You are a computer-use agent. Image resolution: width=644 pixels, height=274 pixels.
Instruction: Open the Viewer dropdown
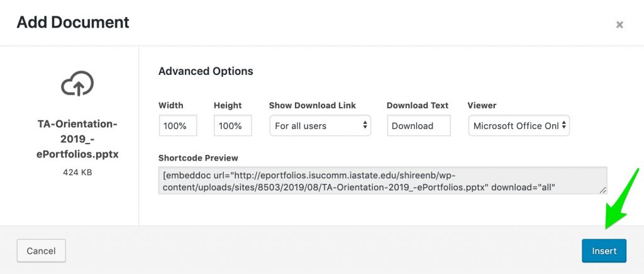(x=519, y=125)
